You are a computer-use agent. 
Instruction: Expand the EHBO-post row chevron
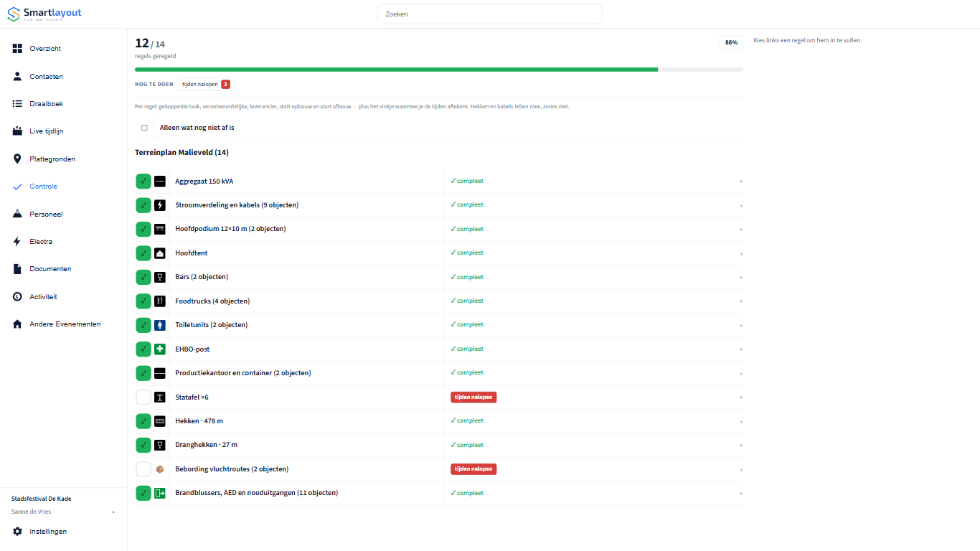click(741, 349)
